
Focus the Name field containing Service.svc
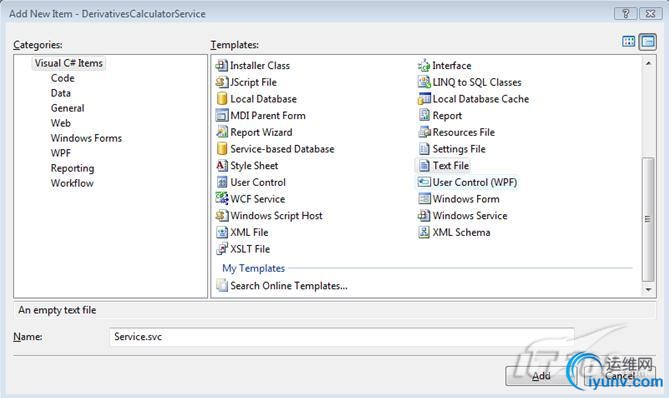pyautogui.click(x=341, y=337)
